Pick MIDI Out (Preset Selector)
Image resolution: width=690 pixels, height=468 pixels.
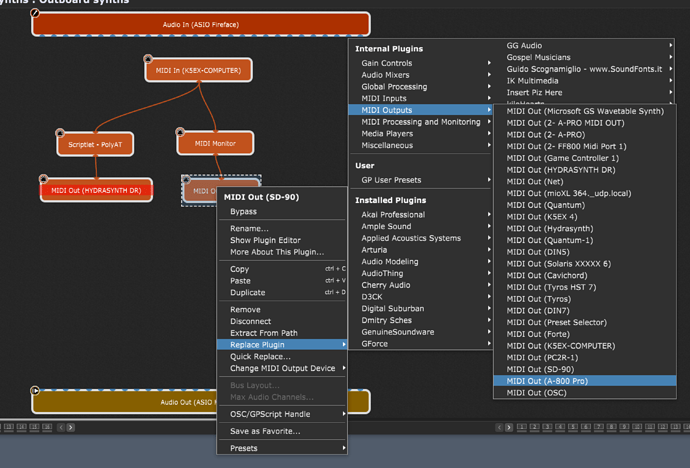coord(585,322)
